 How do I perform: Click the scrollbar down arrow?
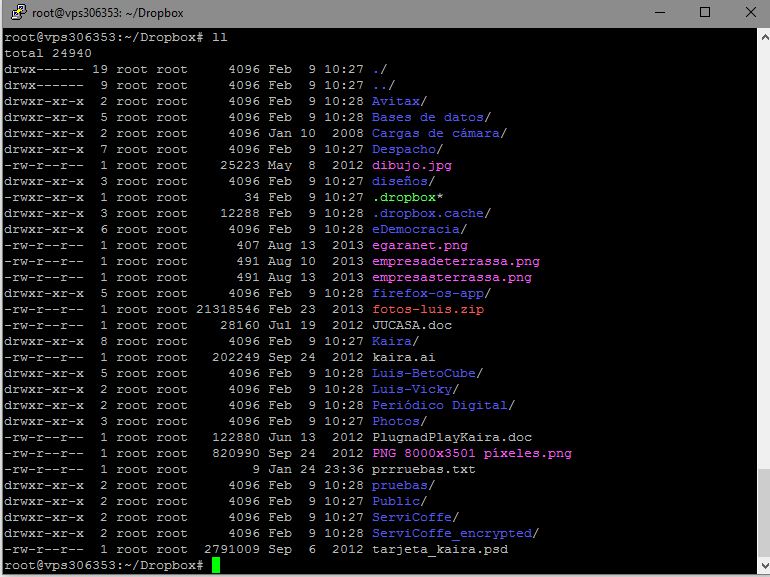click(x=764, y=565)
